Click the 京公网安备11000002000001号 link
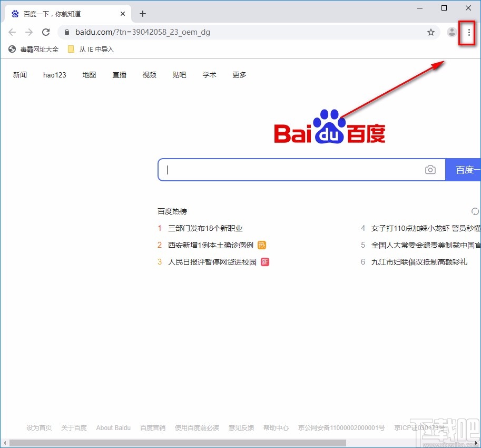Viewport: 481px width, 448px height. [x=341, y=428]
